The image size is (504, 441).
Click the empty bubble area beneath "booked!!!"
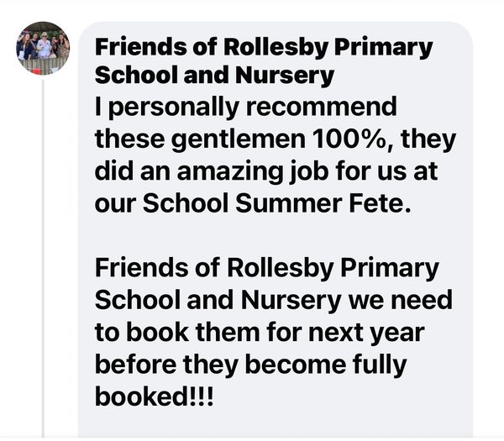pos(276,423)
